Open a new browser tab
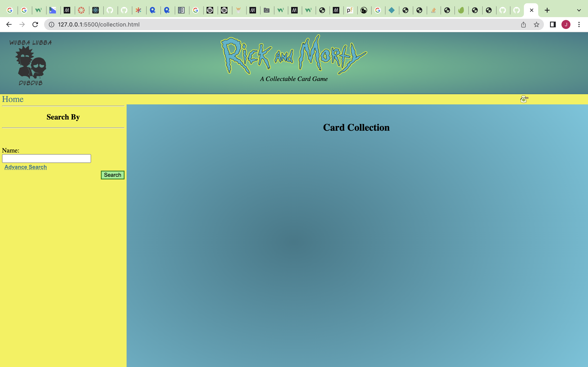This screenshot has height=367, width=588. pos(547,10)
